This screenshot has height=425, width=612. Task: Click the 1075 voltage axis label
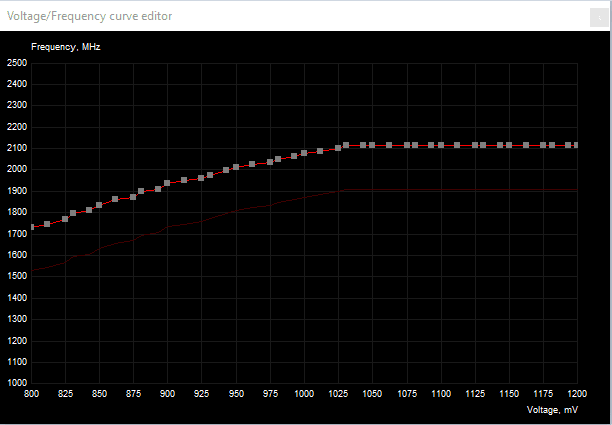point(407,394)
